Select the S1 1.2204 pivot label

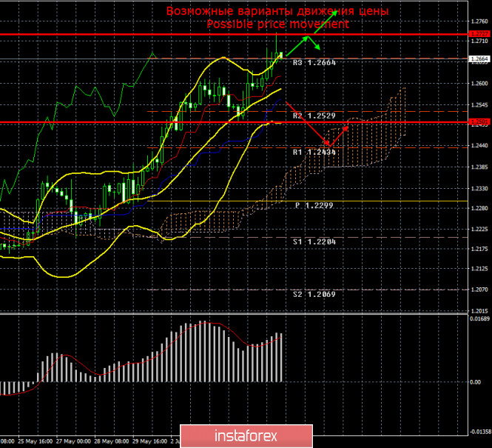click(314, 241)
